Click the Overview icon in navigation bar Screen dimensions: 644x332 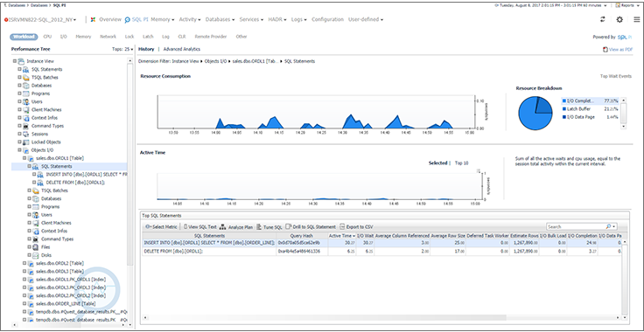[94, 19]
